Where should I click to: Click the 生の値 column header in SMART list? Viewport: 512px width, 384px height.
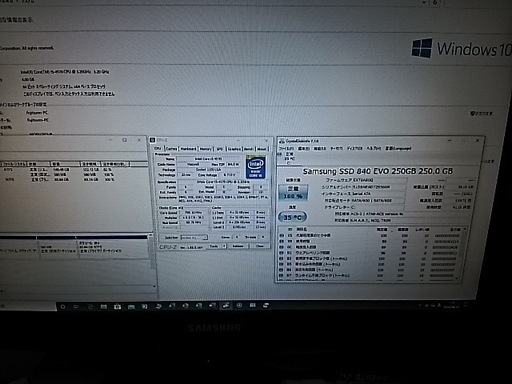click(455, 229)
